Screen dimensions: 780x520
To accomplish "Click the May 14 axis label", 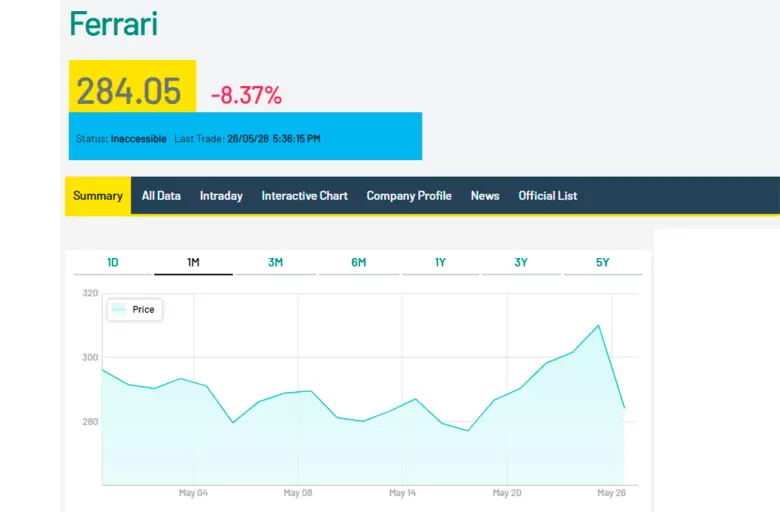I will (x=402, y=493).
